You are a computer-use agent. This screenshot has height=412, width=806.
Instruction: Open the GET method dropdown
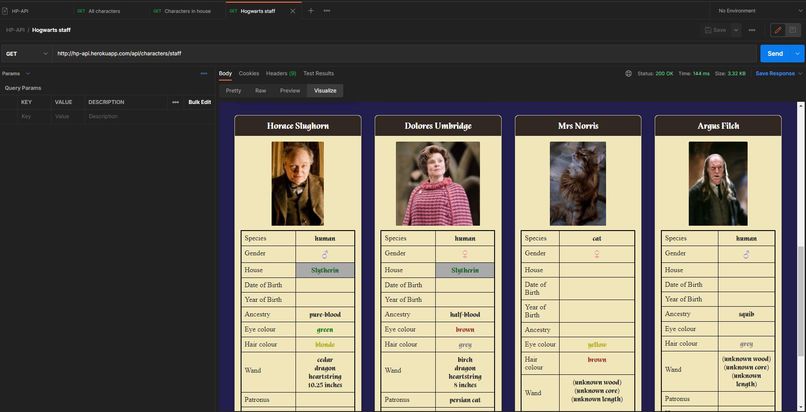(x=27, y=53)
